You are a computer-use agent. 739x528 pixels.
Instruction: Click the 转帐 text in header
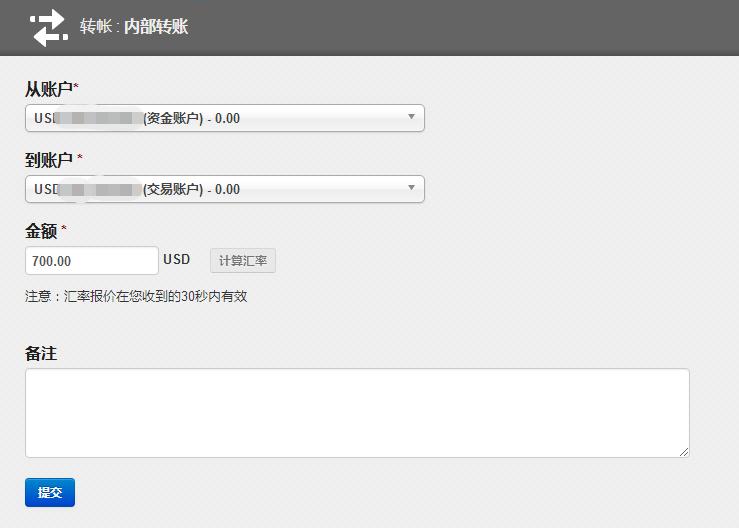point(96,27)
